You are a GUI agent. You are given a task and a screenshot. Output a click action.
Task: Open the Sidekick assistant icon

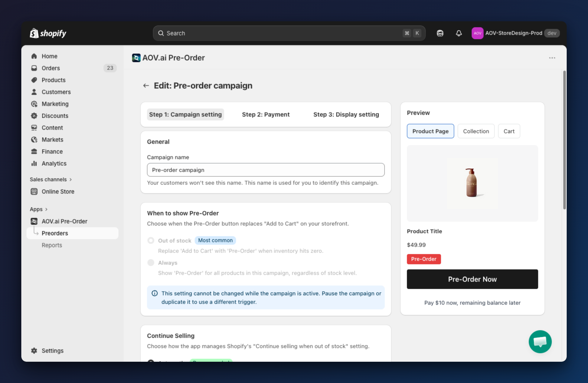(440, 33)
